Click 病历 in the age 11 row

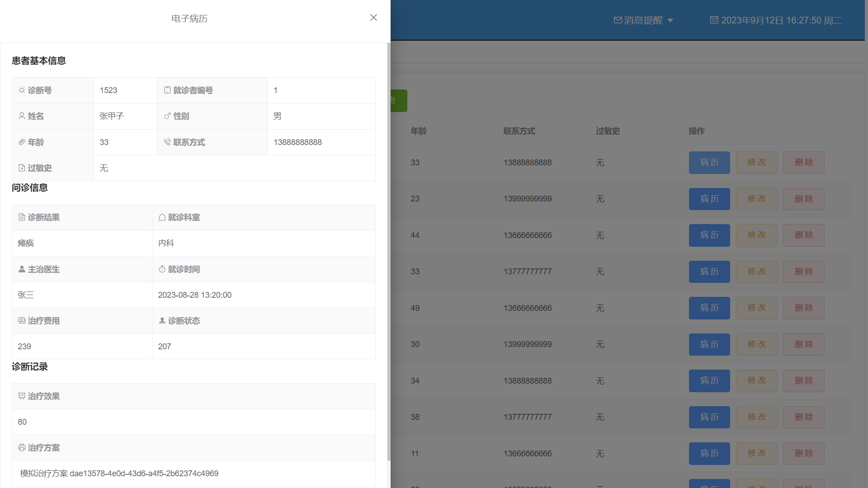[709, 454]
